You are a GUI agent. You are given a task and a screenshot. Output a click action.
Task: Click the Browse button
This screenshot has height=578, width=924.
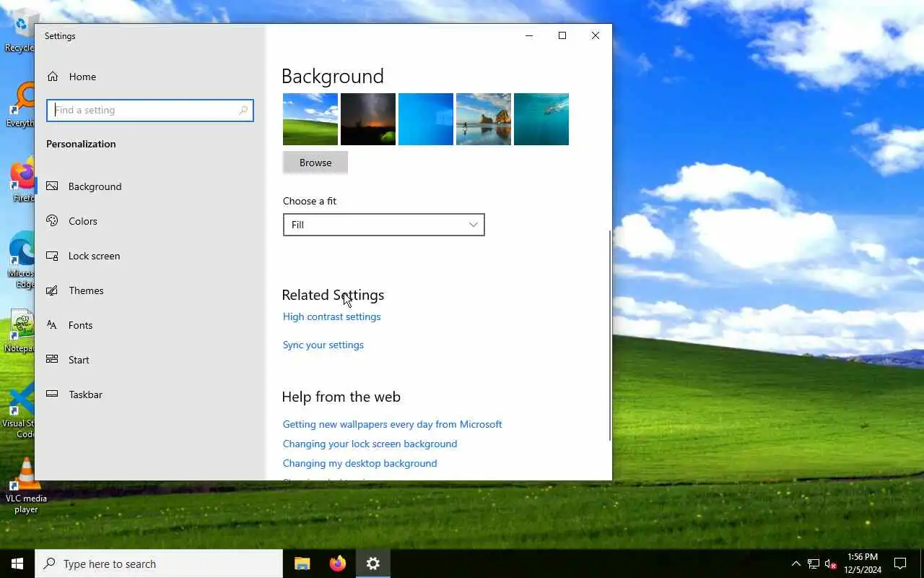[x=315, y=163]
